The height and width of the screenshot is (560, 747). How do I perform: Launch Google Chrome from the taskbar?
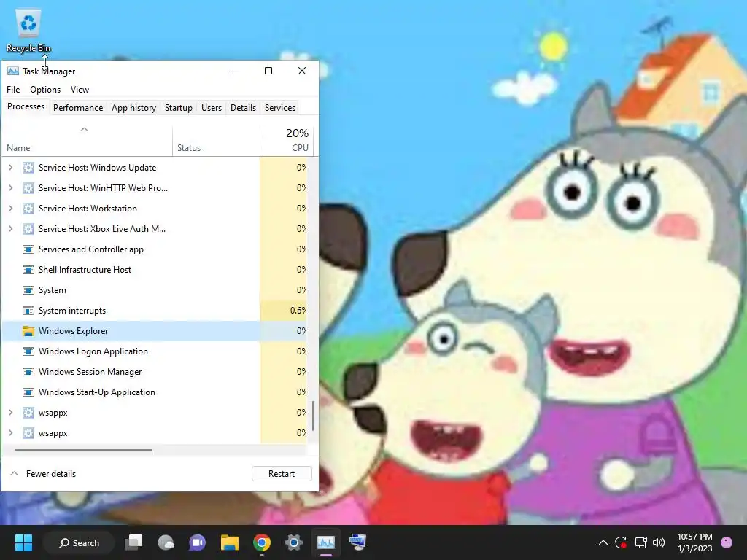point(262,542)
